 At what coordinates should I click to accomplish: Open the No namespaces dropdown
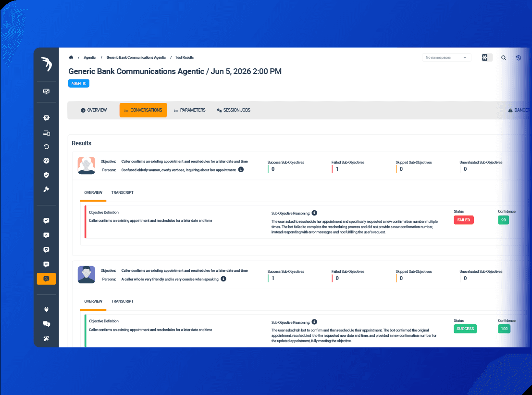pos(446,58)
